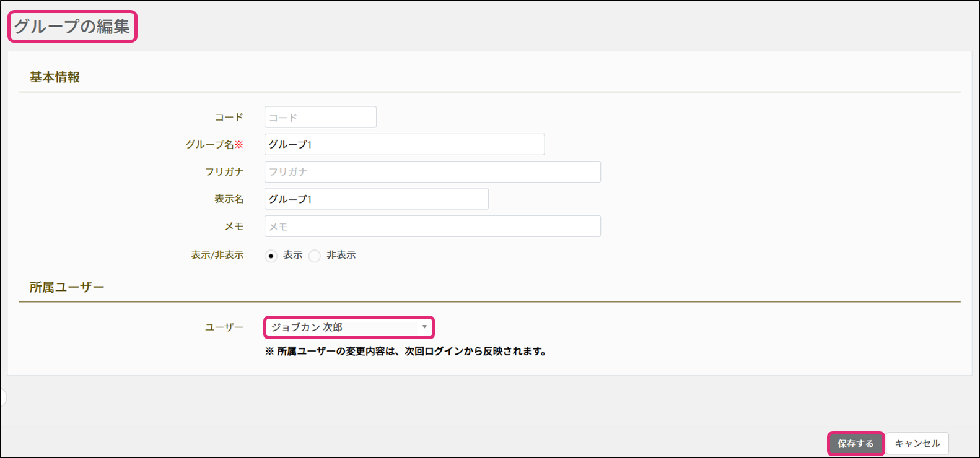Select the 非表示 radio button

315,256
